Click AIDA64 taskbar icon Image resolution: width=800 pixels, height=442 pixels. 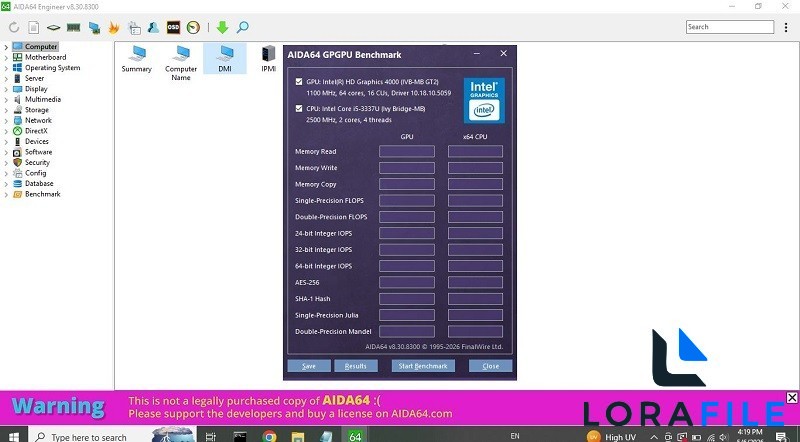coord(356,437)
